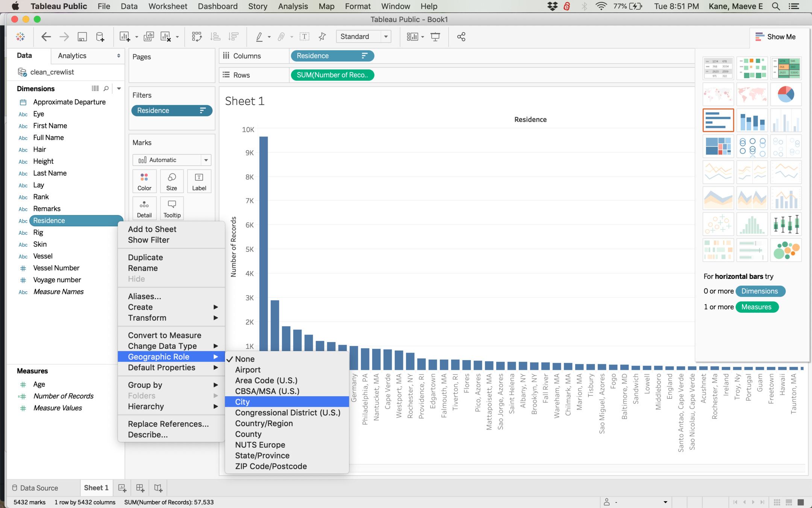Image resolution: width=812 pixels, height=508 pixels.
Task: Click the presentation mode icon
Action: (x=435, y=37)
